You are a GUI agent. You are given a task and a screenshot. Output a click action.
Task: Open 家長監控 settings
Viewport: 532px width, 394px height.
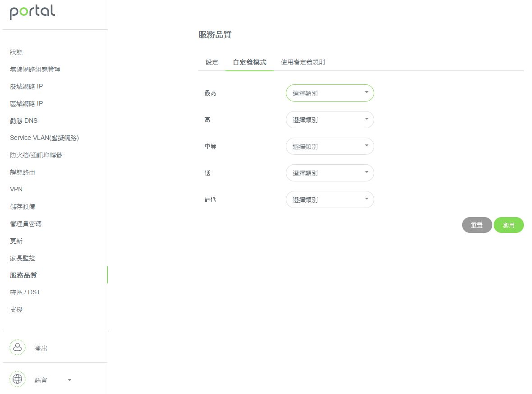coord(23,258)
